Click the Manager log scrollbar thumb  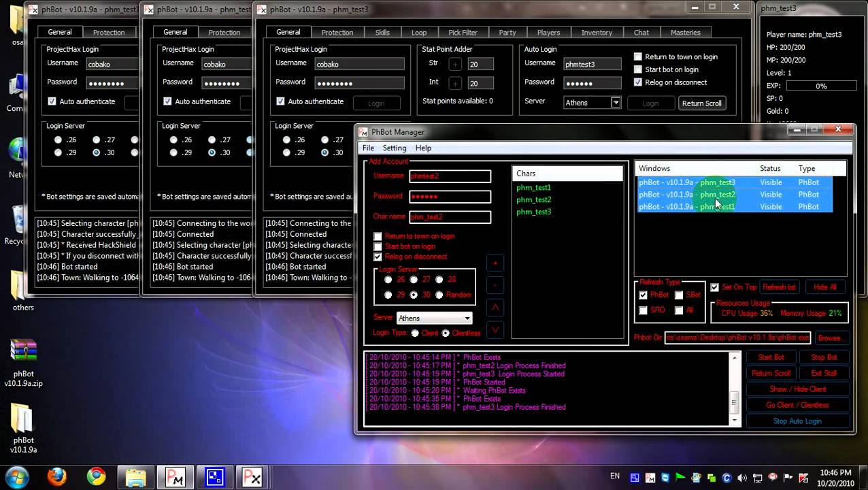(x=735, y=402)
